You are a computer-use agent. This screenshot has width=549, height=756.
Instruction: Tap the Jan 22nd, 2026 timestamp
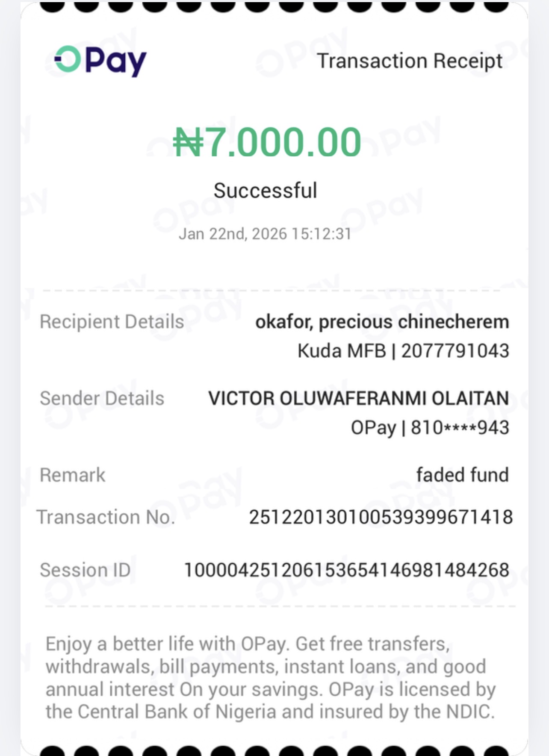(265, 234)
